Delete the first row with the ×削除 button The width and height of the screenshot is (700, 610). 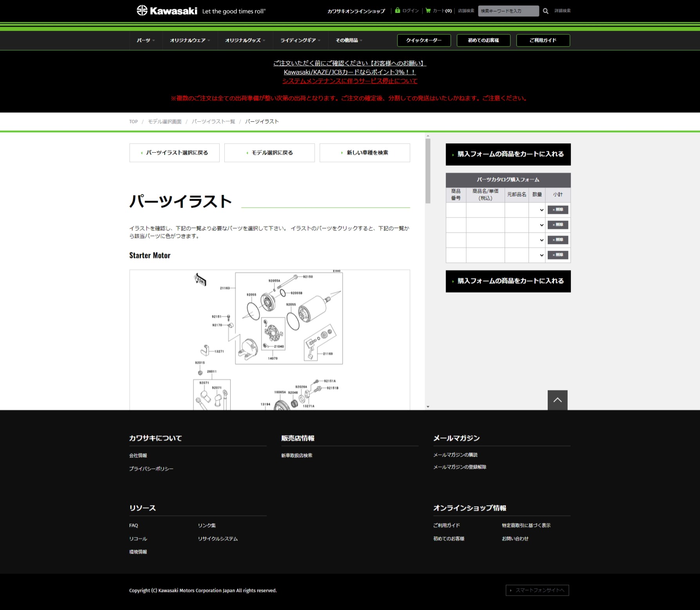pos(557,210)
